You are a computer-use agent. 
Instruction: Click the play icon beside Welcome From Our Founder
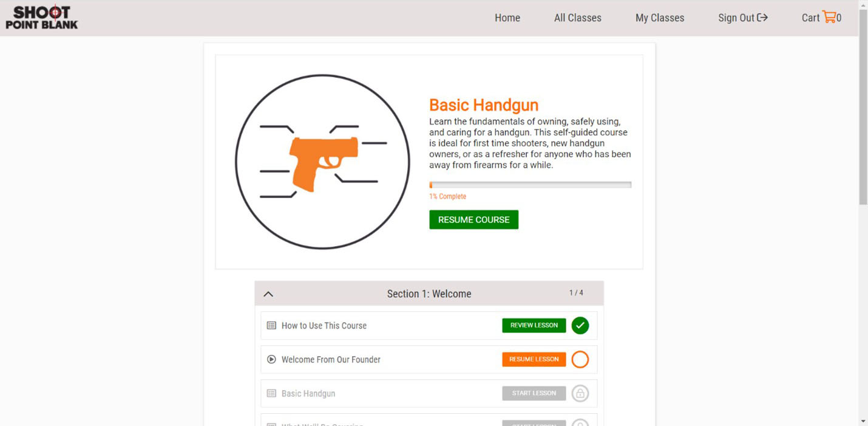click(271, 360)
